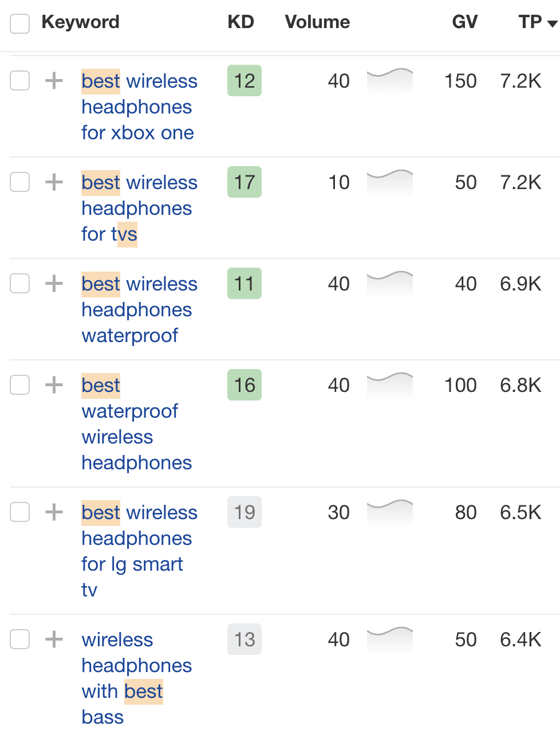Click the gray KD badge showing 19
The image size is (560, 738).
coord(244,512)
